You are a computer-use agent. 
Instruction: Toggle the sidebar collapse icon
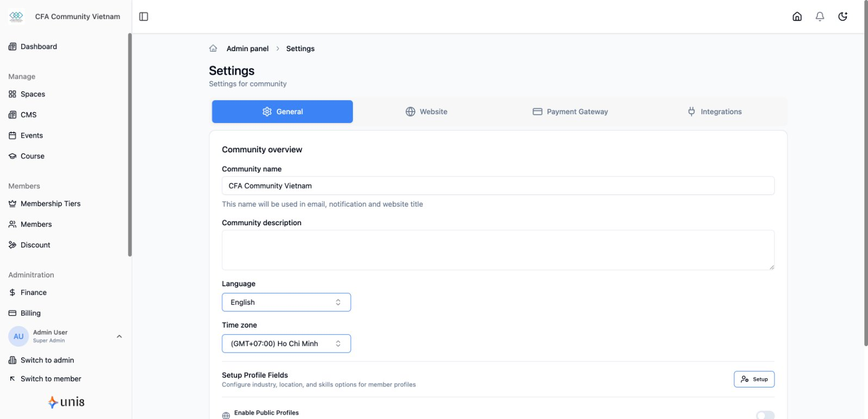(x=144, y=16)
